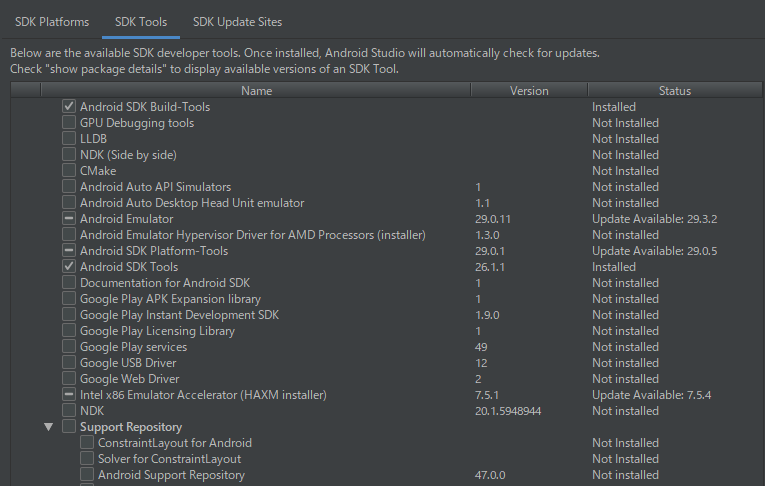Check Android Support Repository checkbox

(87, 475)
